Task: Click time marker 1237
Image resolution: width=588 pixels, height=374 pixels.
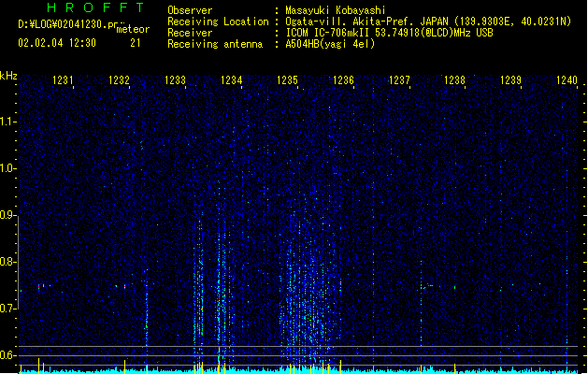Action: [x=399, y=80]
